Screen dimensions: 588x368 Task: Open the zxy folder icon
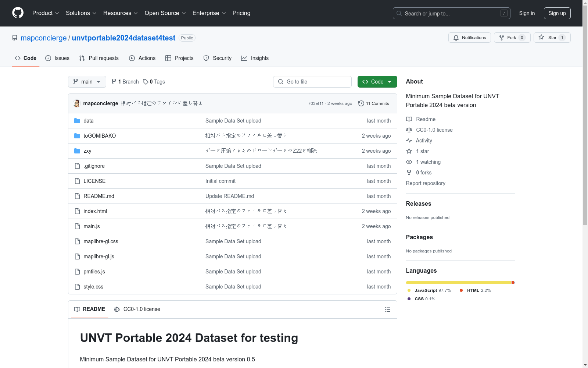tap(77, 151)
